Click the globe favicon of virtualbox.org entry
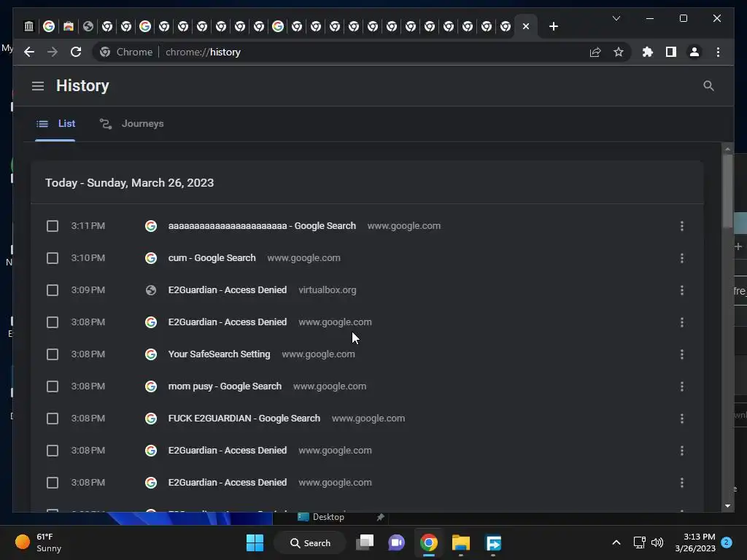 (151, 290)
